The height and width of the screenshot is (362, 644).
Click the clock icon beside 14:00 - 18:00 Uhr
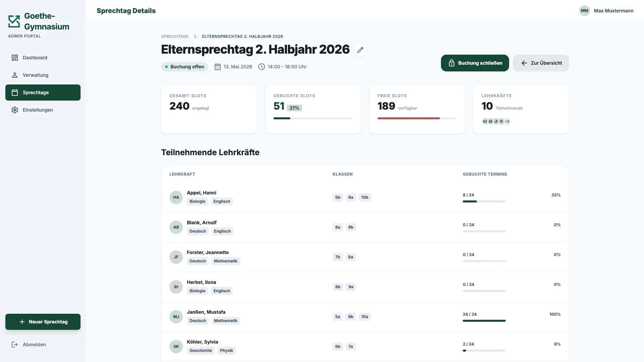pos(261,67)
